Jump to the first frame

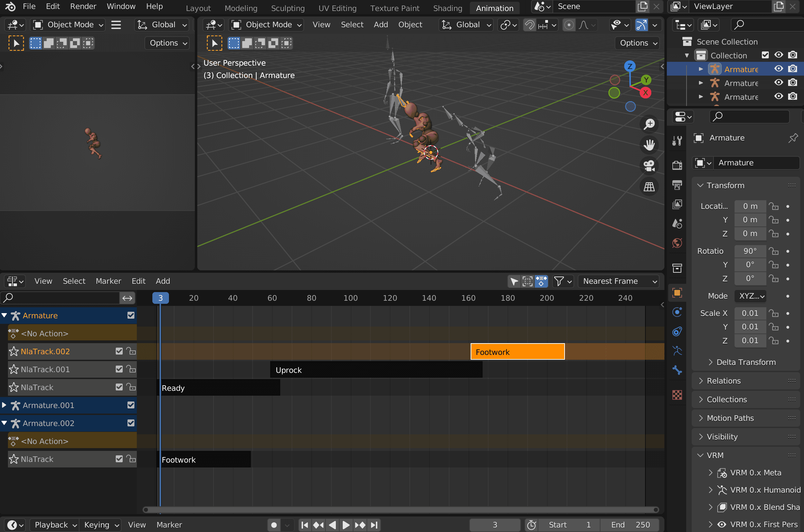pos(304,525)
